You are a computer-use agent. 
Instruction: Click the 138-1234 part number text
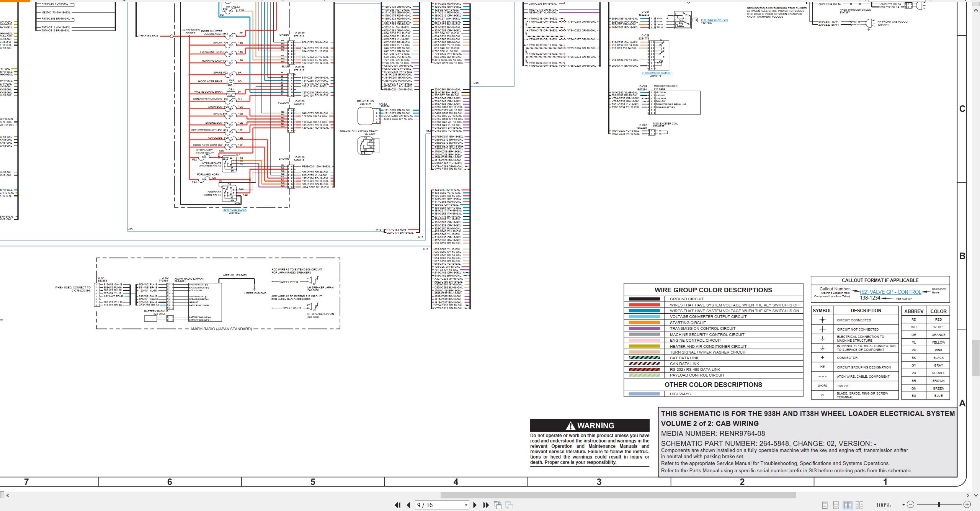click(870, 298)
